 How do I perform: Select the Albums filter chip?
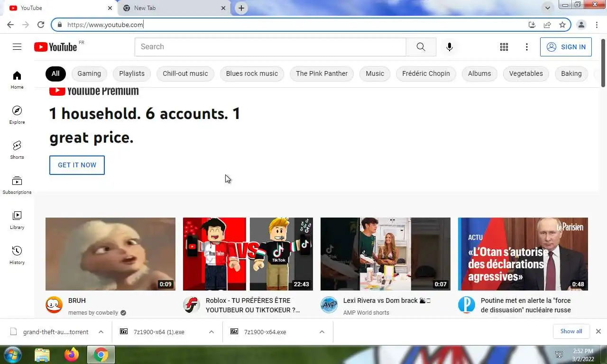[x=479, y=73]
